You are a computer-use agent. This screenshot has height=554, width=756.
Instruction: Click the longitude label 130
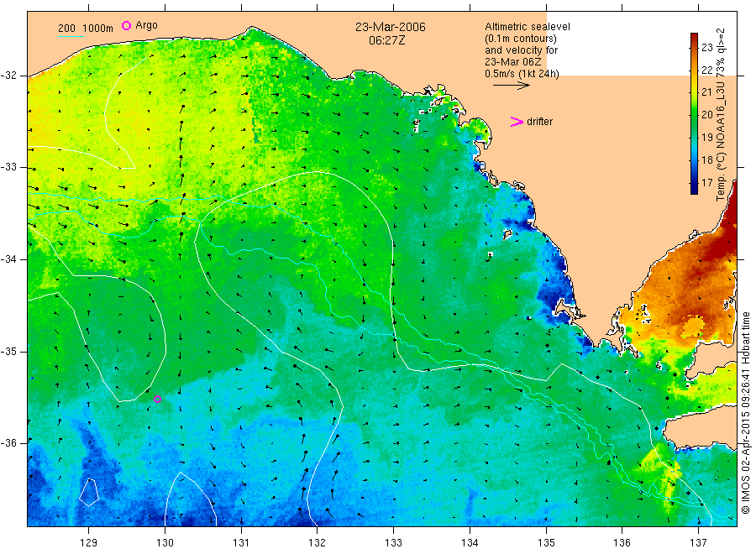tap(165, 543)
